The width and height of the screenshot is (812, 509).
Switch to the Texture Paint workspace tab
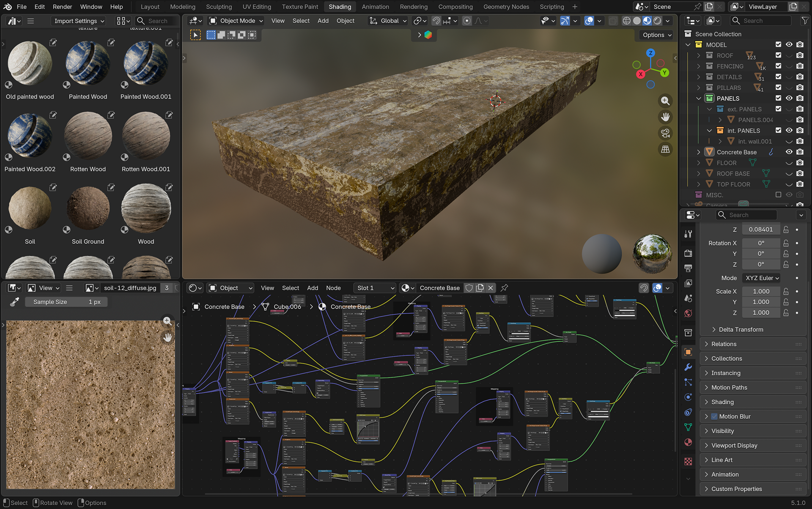coord(300,7)
